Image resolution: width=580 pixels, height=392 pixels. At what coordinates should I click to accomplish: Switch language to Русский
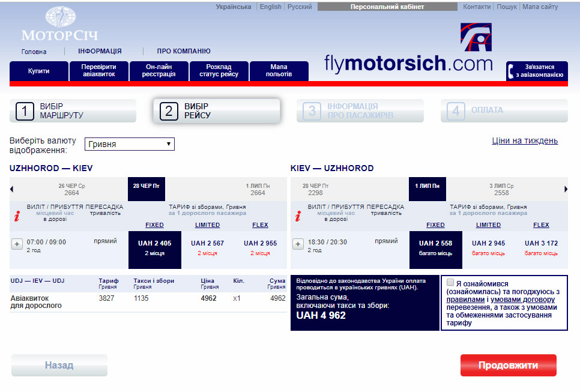(300, 7)
